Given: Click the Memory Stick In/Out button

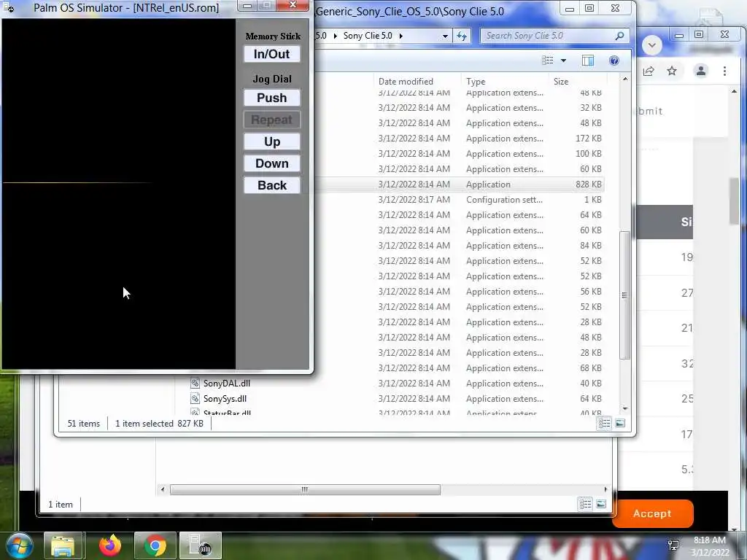Looking at the screenshot, I should coord(271,54).
